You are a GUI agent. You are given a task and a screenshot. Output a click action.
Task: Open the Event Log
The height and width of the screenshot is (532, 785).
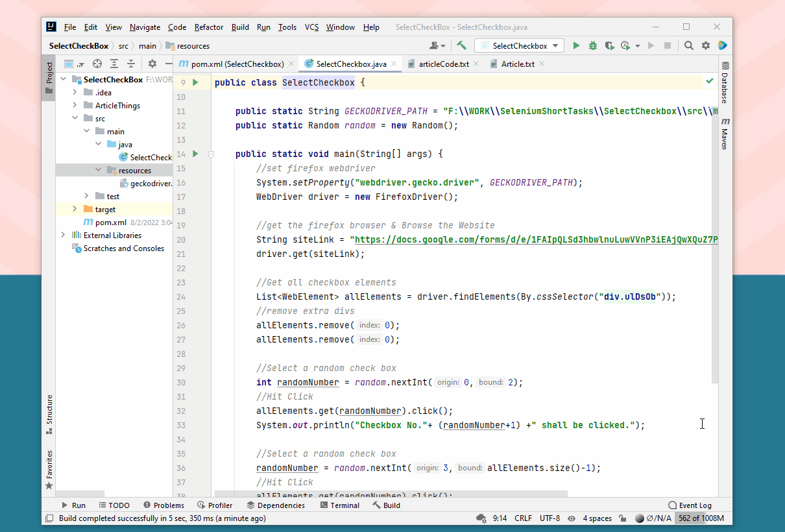tap(690, 505)
